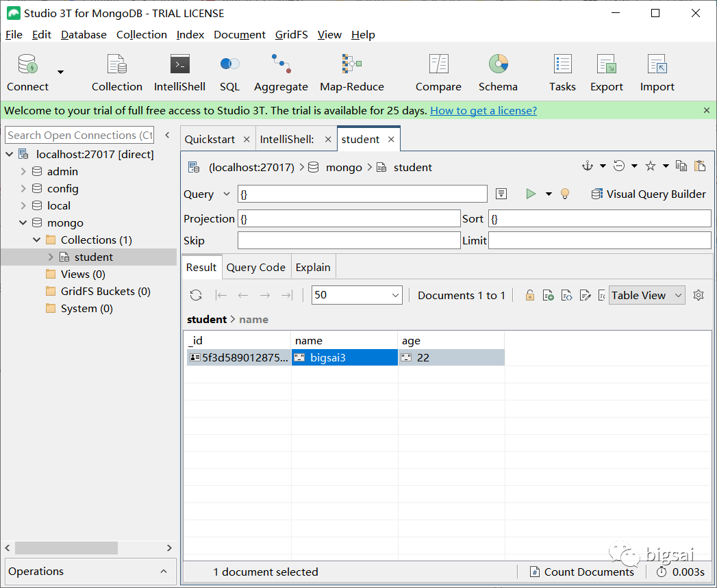Open the Map-Reduce tool

(351, 73)
